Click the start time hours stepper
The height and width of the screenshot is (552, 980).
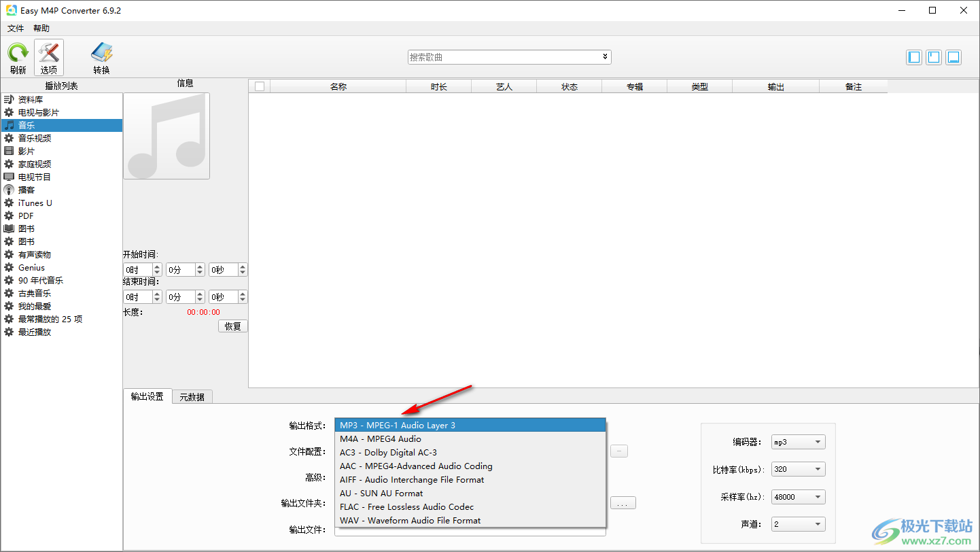point(157,269)
